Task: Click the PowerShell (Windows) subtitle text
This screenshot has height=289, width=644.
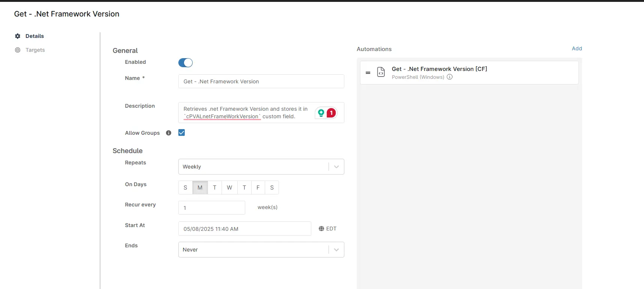Action: click(x=418, y=77)
